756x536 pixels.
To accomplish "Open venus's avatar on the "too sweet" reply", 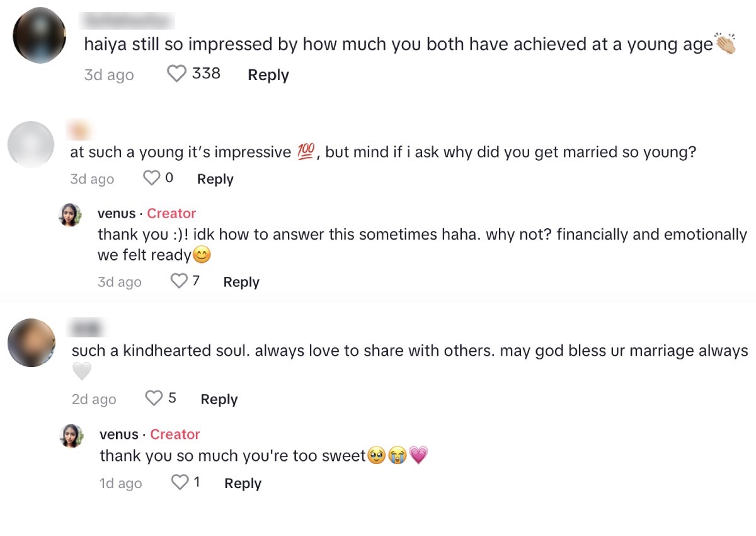I will pyautogui.click(x=72, y=436).
